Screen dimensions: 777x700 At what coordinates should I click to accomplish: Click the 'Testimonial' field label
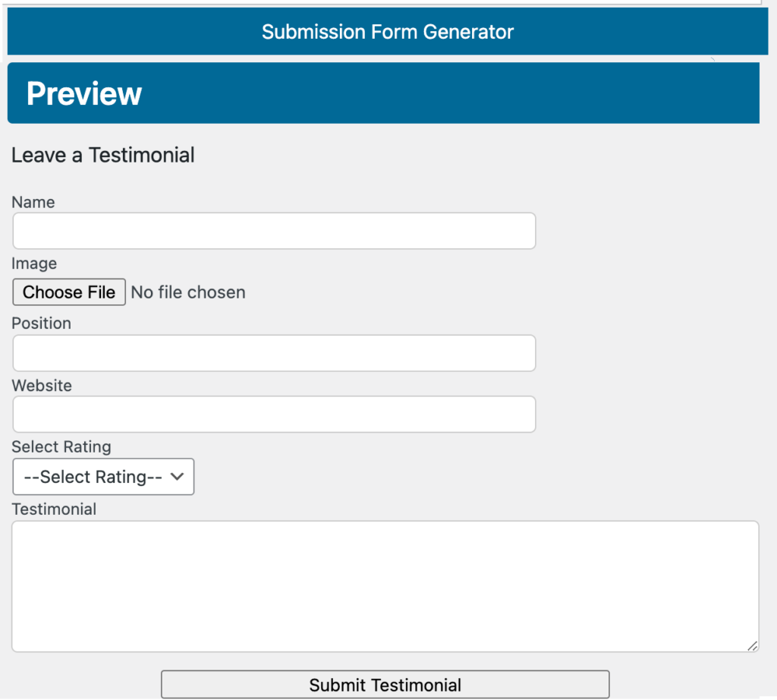tap(54, 509)
